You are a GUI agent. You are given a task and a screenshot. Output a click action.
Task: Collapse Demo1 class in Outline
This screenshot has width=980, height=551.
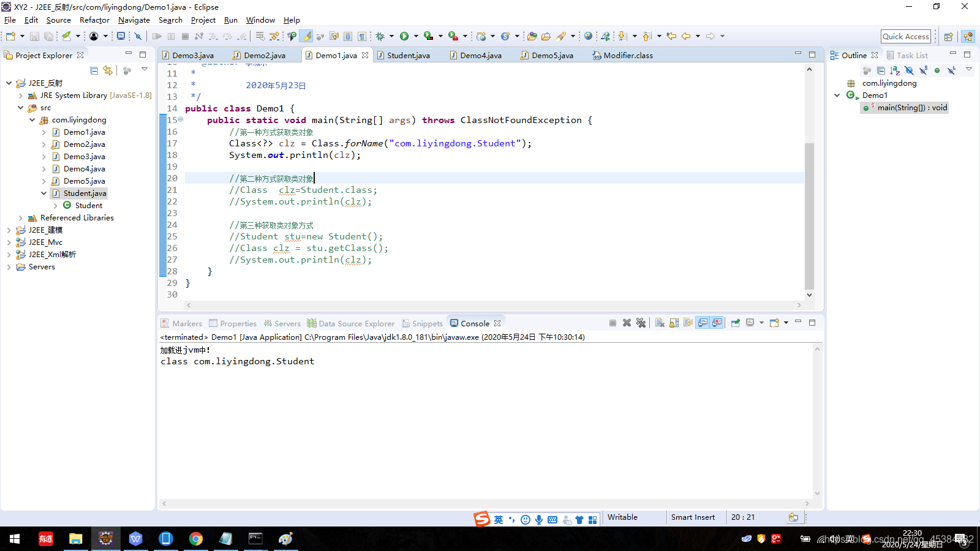(x=837, y=95)
